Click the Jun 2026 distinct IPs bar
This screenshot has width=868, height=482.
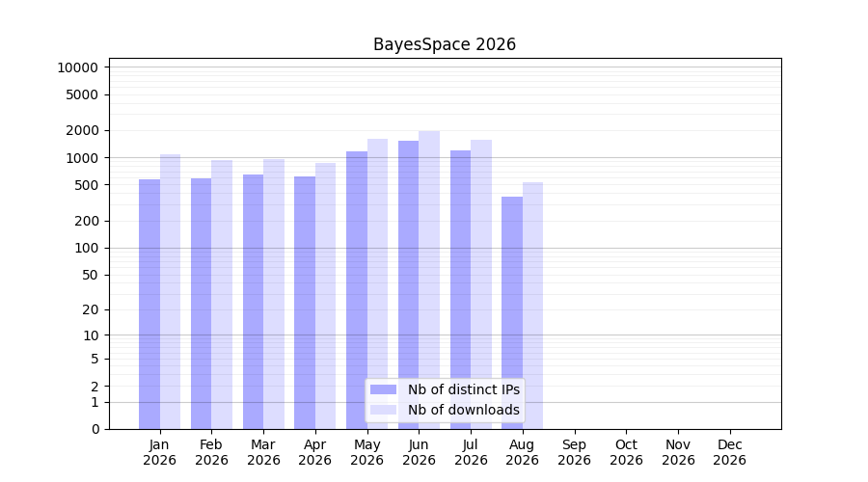point(409,285)
